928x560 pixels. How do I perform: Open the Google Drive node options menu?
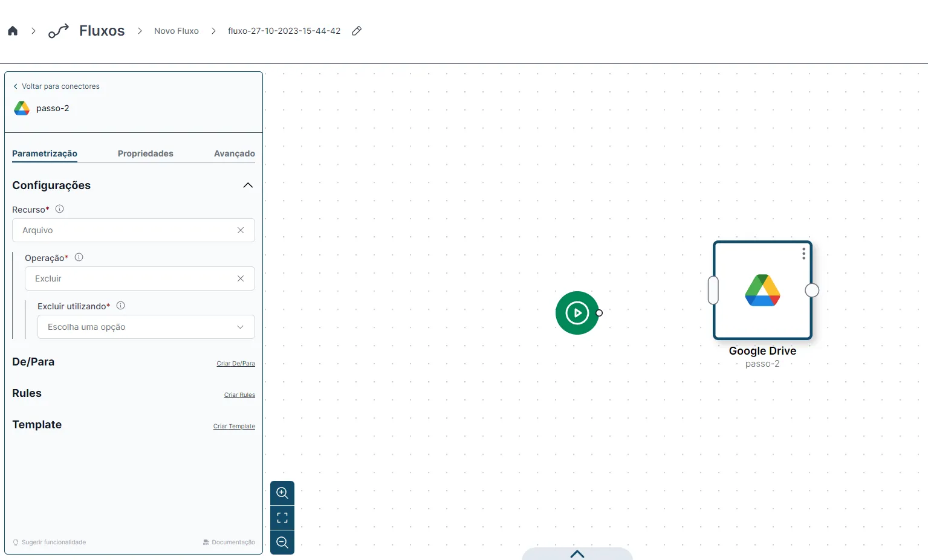803,254
